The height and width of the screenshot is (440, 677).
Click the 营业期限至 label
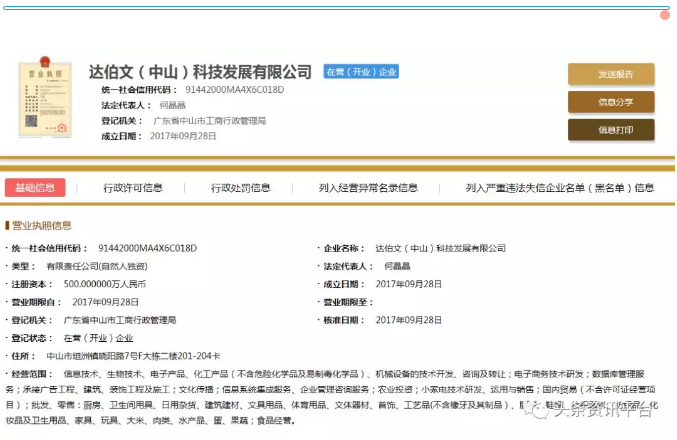pos(348,302)
